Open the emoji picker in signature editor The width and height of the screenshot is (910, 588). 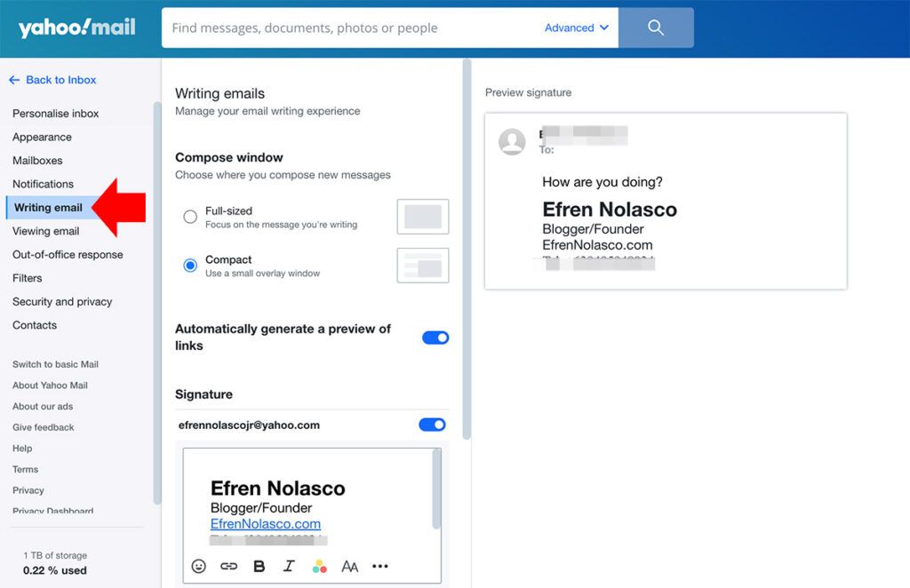click(x=198, y=566)
